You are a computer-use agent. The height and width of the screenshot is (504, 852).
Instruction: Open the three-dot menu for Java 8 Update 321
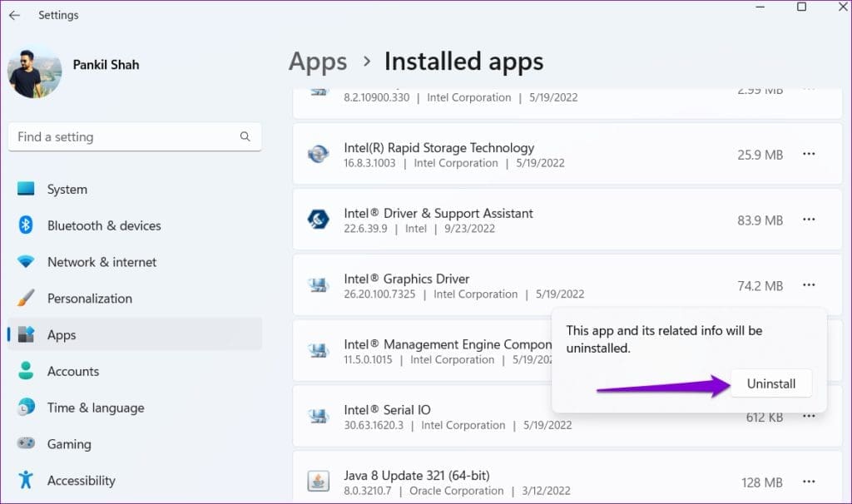pos(809,481)
